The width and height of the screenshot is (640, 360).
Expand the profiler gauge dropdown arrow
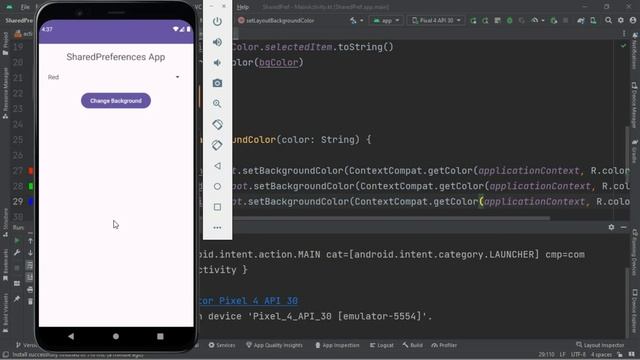543,20
